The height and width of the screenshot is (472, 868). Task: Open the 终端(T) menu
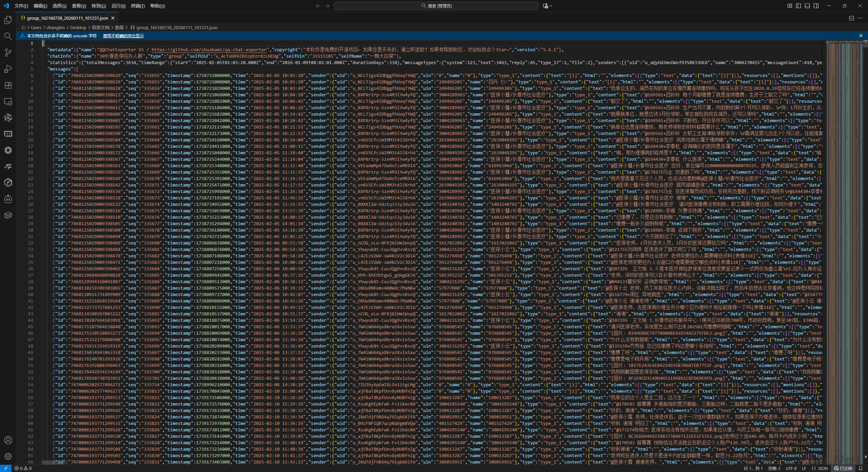click(138, 6)
